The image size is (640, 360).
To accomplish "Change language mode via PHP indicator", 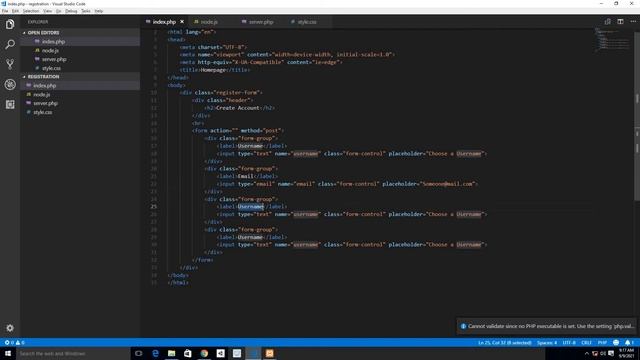I will pyautogui.click(x=602, y=342).
